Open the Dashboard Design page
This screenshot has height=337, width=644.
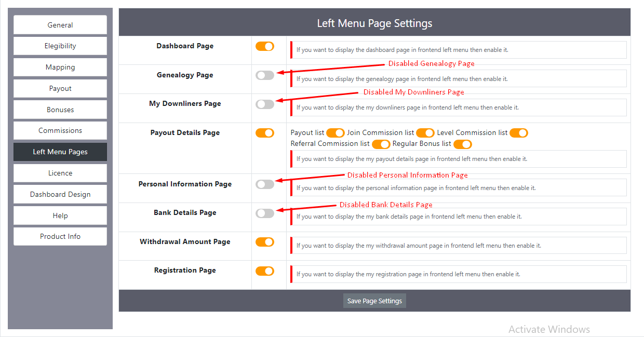[60, 194]
